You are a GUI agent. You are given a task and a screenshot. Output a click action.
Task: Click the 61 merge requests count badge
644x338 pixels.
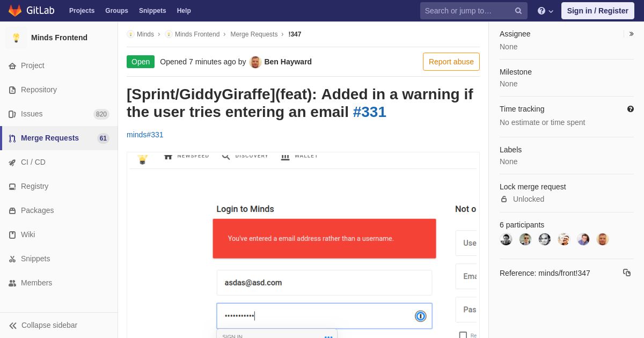click(103, 138)
